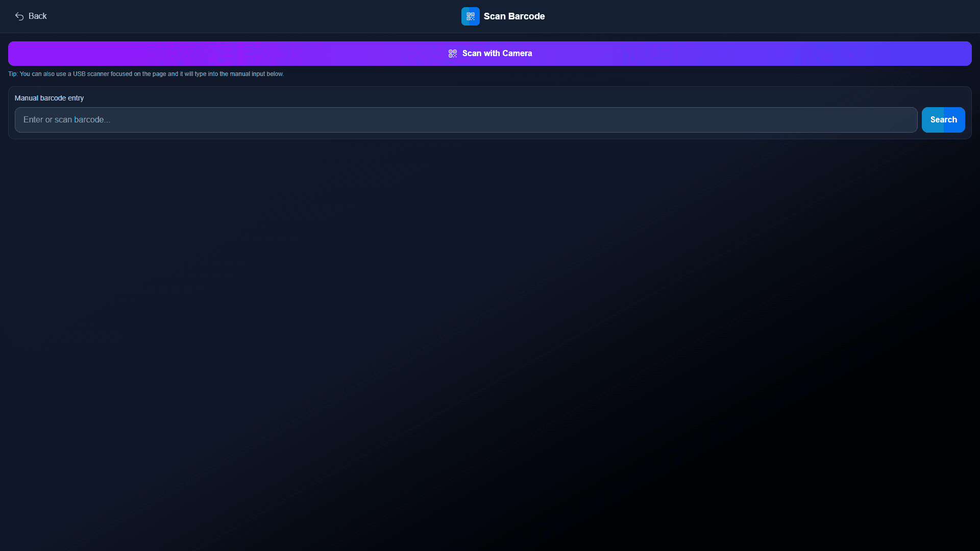This screenshot has height=551, width=980.
Task: Click the word Tip in hint line
Action: [12, 74]
